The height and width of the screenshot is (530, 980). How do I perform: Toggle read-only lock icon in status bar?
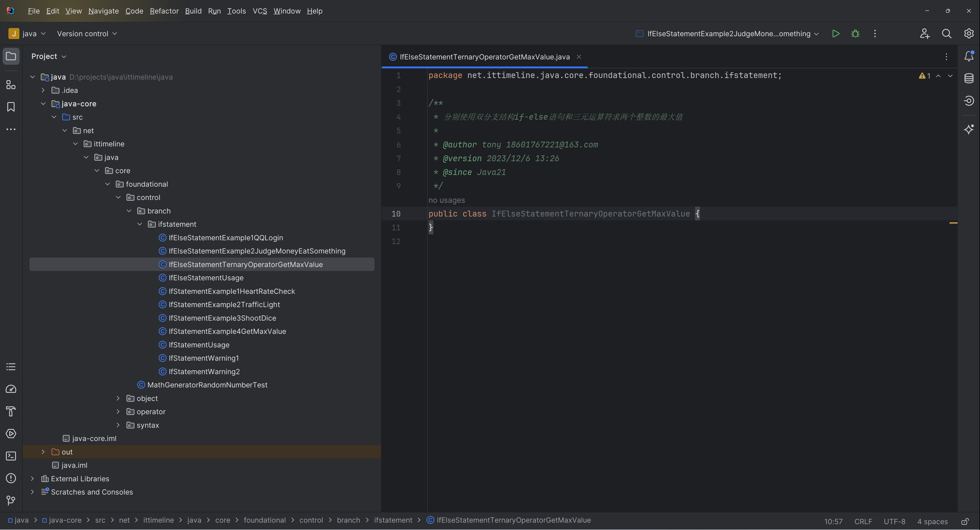point(965,521)
